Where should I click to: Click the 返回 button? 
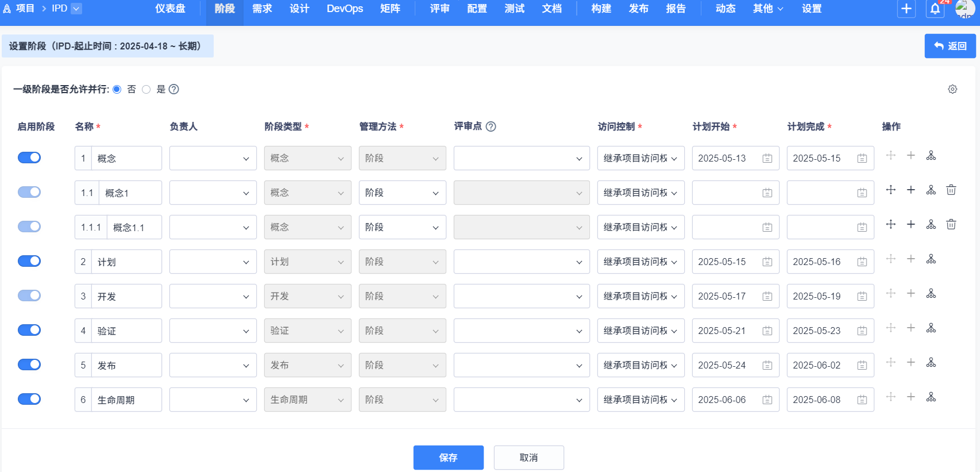(950, 46)
